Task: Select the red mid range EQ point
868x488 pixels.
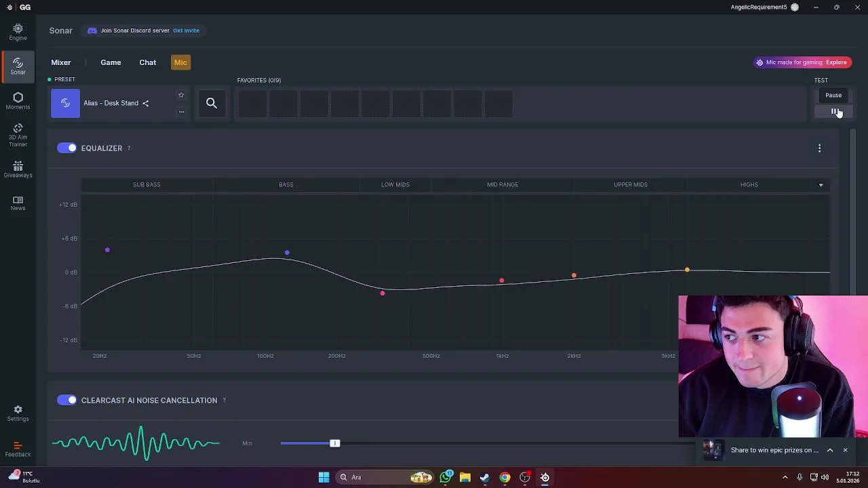Action: (x=502, y=281)
